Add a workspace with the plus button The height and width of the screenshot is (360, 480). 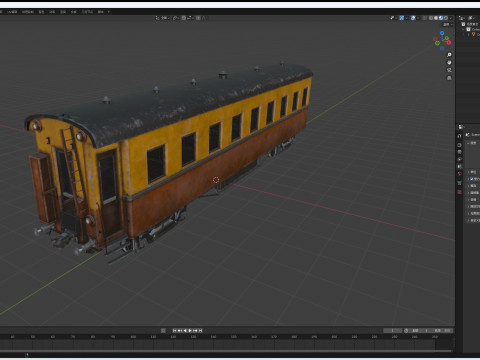pos(109,12)
